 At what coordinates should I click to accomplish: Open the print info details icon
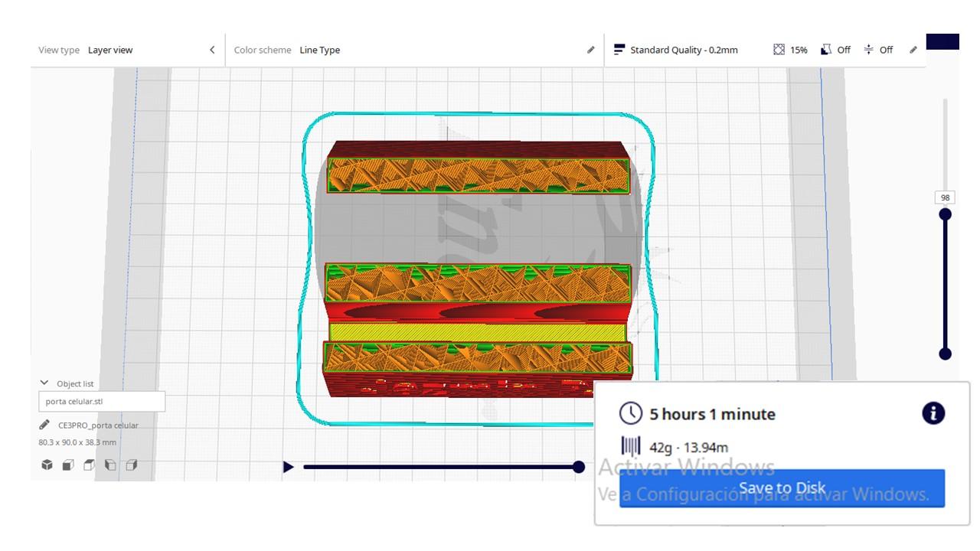point(933,413)
